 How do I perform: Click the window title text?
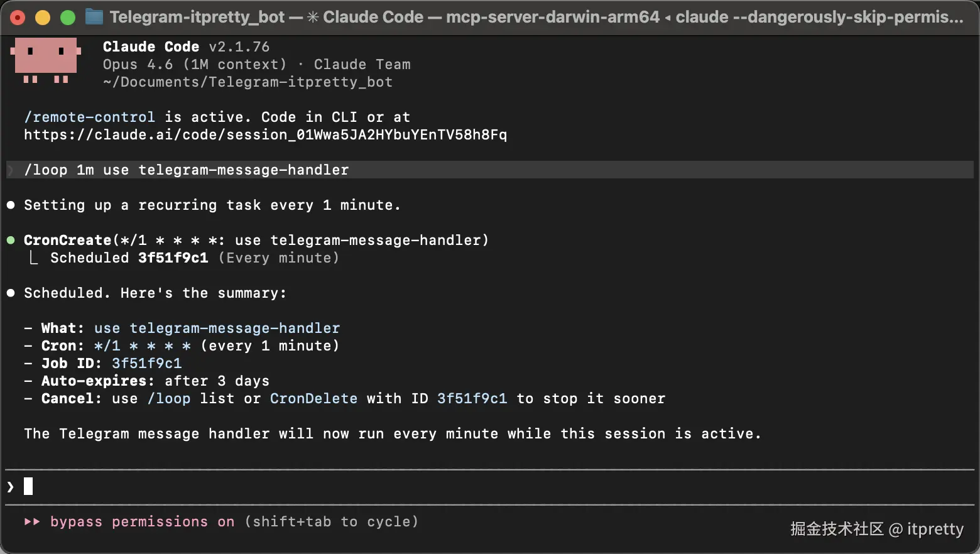pos(536,17)
